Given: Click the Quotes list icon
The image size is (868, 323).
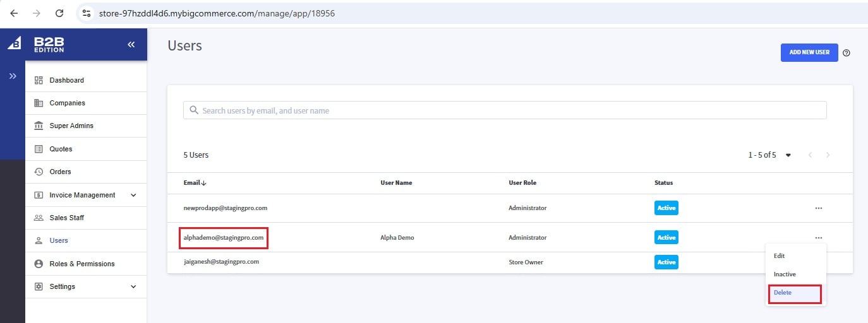Looking at the screenshot, I should coord(38,149).
